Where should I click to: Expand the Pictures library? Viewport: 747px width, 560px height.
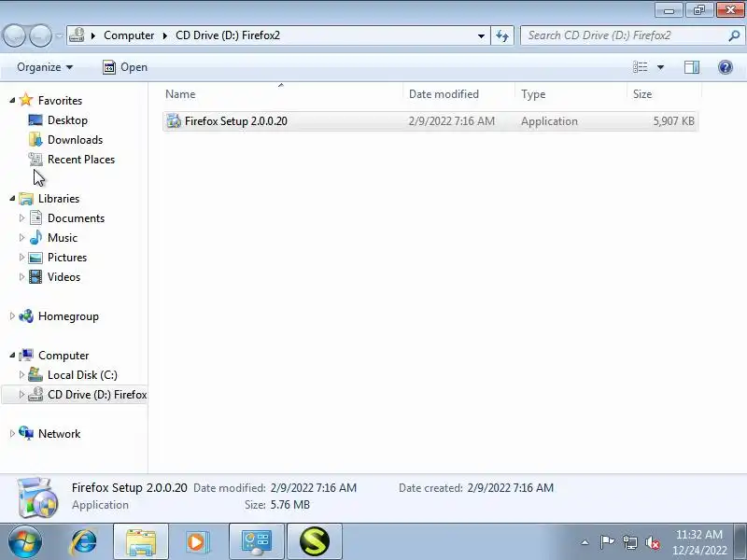[21, 257]
